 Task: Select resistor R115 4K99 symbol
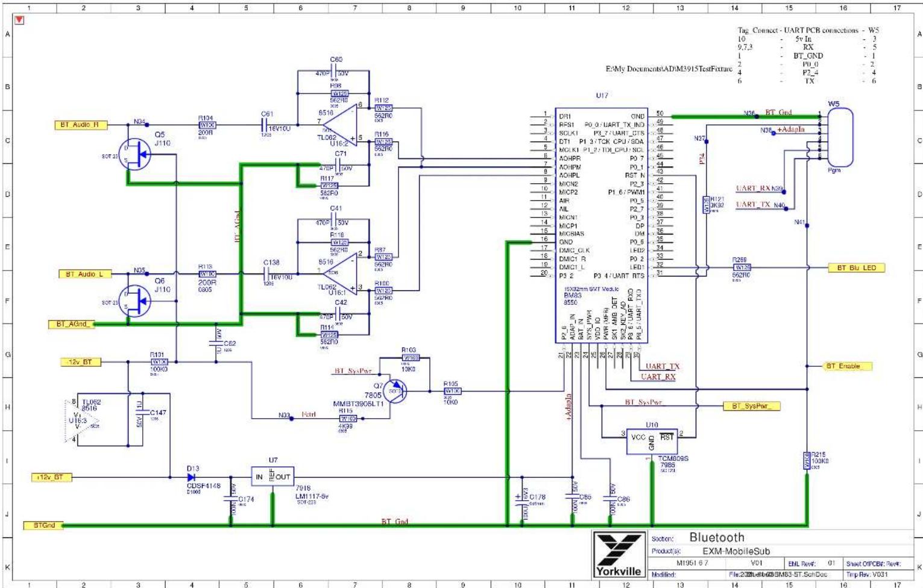click(347, 419)
